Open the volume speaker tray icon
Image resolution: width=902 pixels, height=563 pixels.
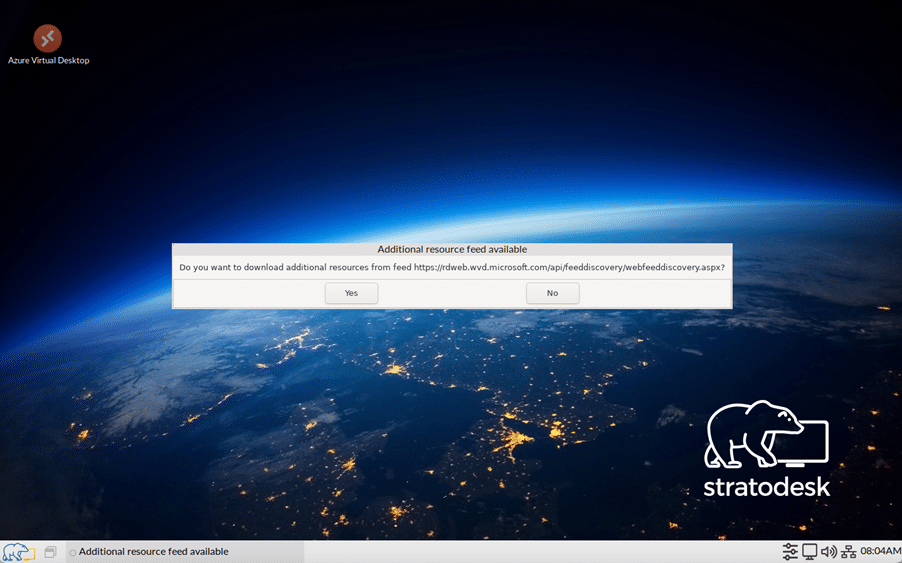point(828,551)
